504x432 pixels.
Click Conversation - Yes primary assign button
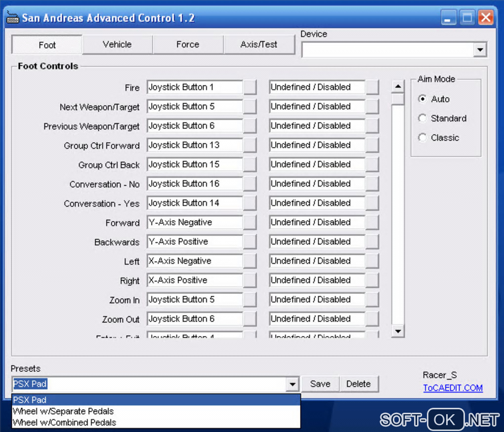pyautogui.click(x=250, y=203)
